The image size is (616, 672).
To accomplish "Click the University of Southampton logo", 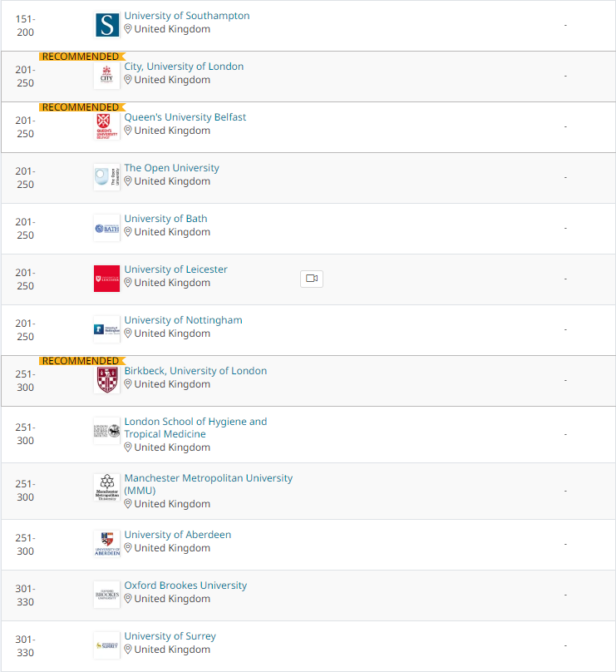I will click(106, 25).
